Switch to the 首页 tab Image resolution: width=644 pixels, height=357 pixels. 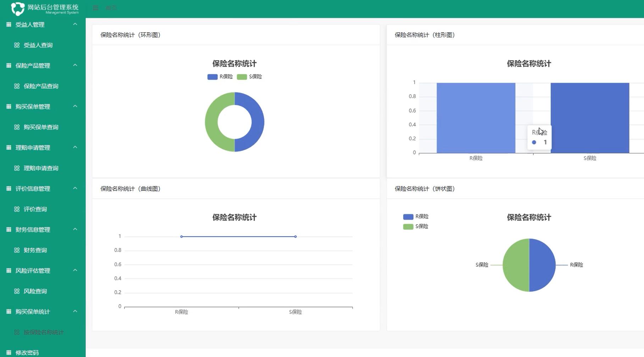coord(110,7)
